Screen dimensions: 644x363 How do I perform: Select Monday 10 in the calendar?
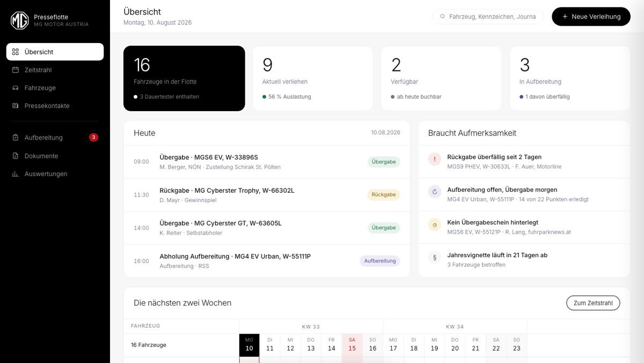249,345
